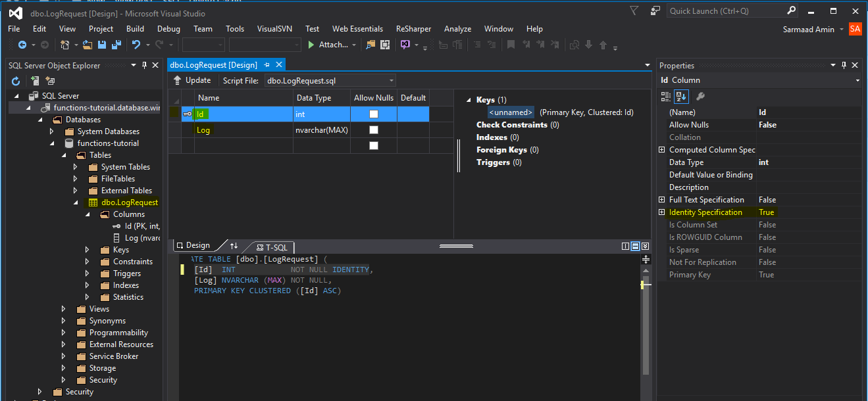Viewport: 868px width, 401px height.
Task: Click the Navigate Backward arrow icon
Action: (22, 45)
